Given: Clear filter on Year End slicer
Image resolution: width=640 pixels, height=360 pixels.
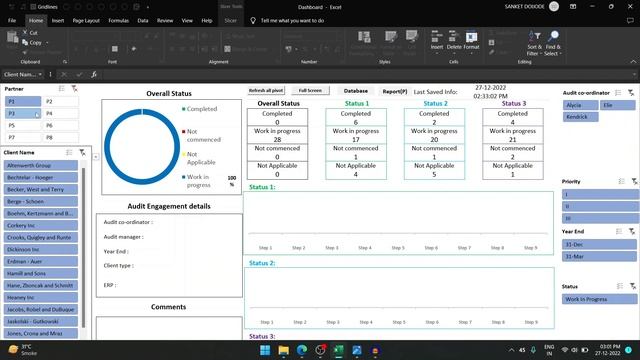Looking at the screenshot, I should (632, 231).
